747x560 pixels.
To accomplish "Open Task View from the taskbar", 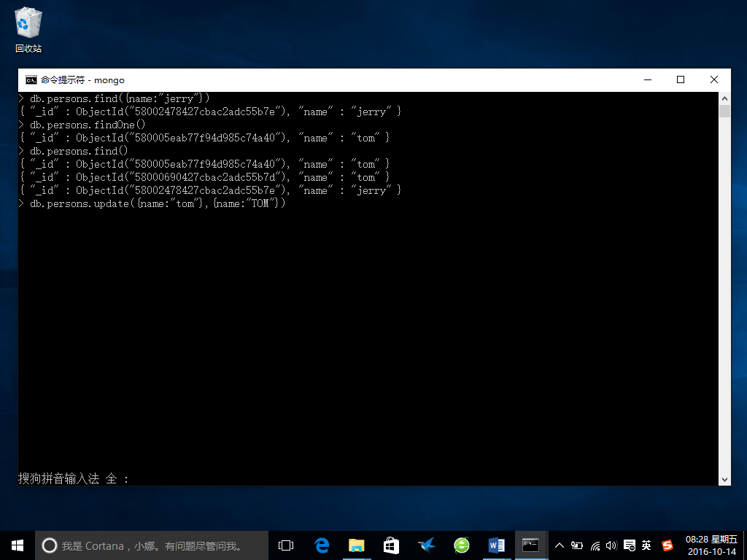I will (x=286, y=545).
